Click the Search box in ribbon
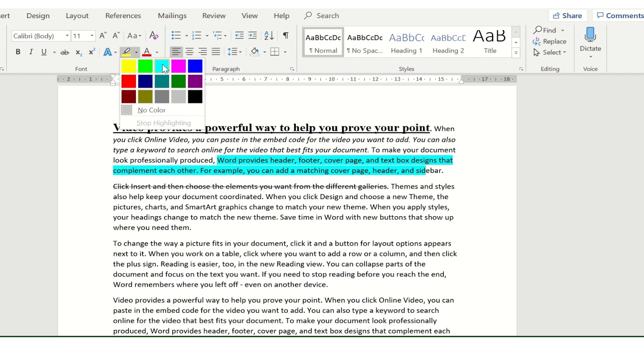 (322, 16)
